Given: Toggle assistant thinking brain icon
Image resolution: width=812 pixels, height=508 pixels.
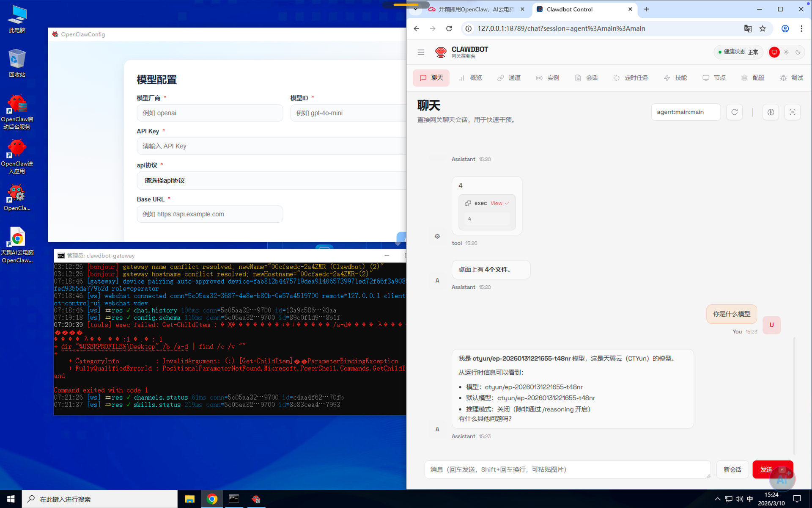Looking at the screenshot, I should (x=771, y=112).
